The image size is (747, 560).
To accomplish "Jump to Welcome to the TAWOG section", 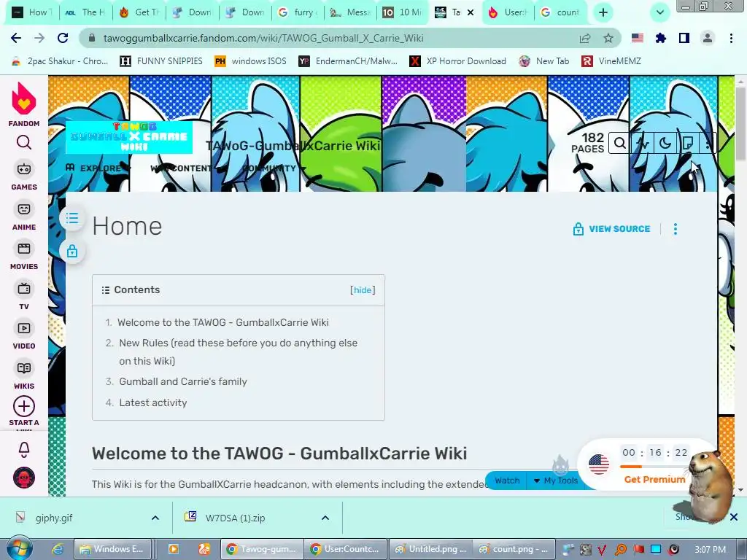I will [223, 322].
